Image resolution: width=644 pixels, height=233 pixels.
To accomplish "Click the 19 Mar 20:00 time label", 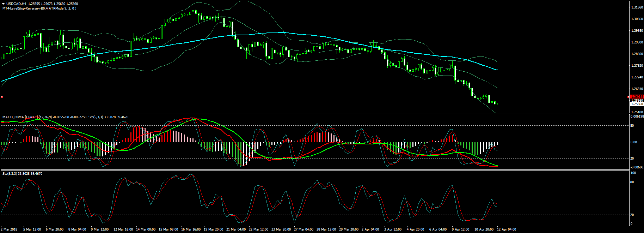I will pos(214,229).
